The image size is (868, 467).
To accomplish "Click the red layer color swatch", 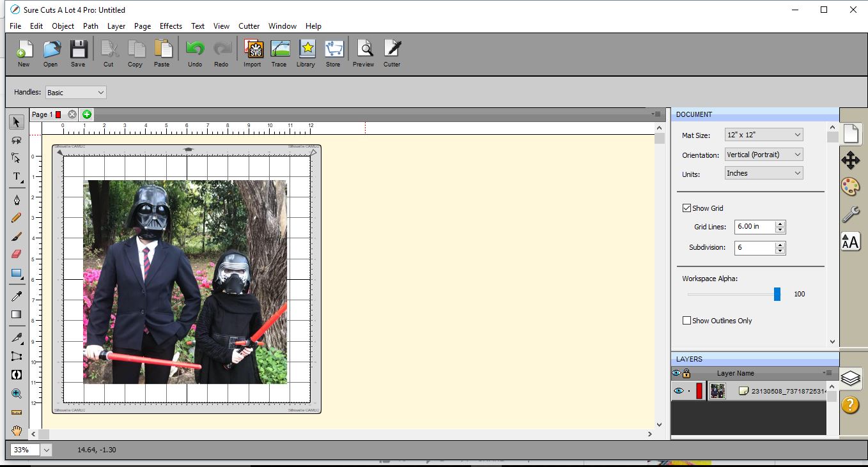I will pyautogui.click(x=699, y=391).
